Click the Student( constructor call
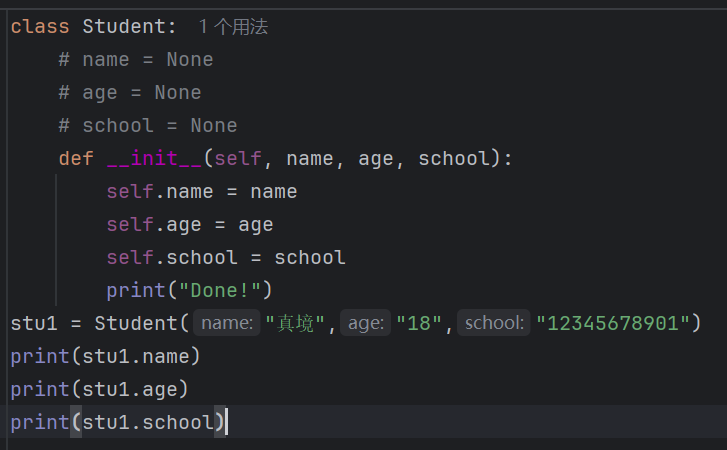The image size is (727, 450). point(141,323)
